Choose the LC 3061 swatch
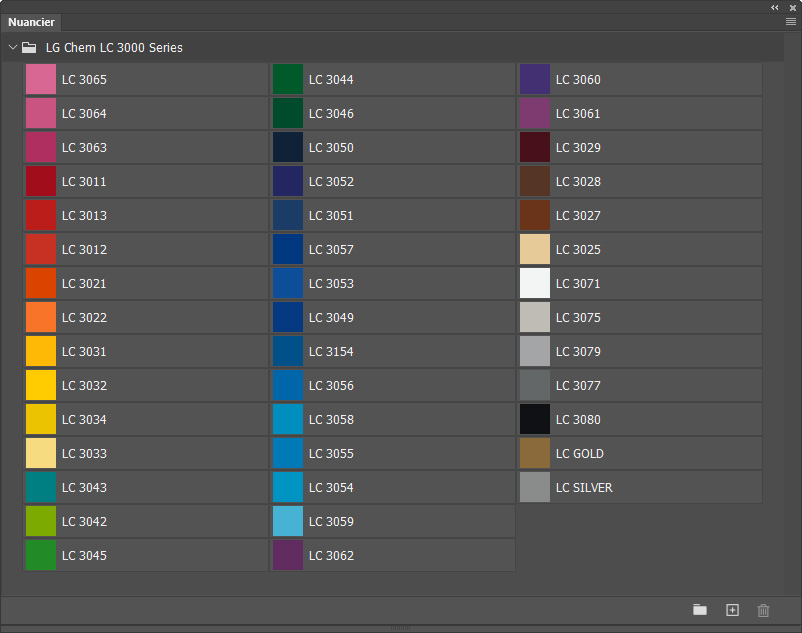Image resolution: width=802 pixels, height=633 pixels. click(x=535, y=113)
